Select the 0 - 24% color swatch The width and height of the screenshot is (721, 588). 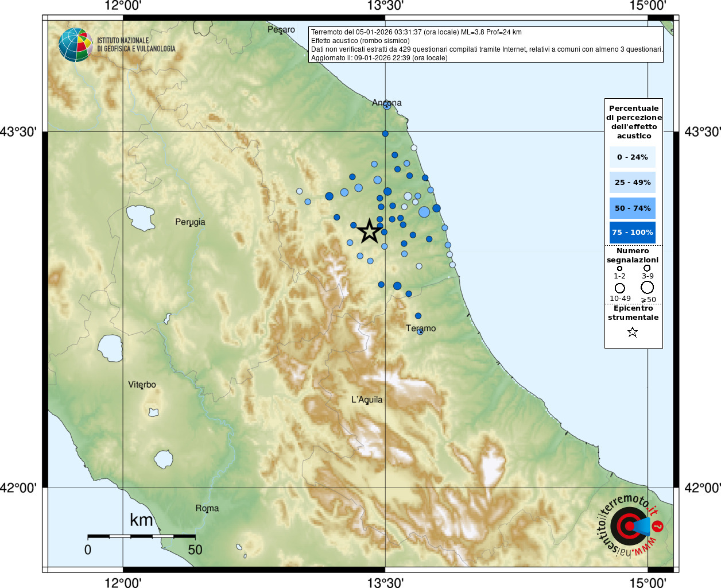click(633, 157)
